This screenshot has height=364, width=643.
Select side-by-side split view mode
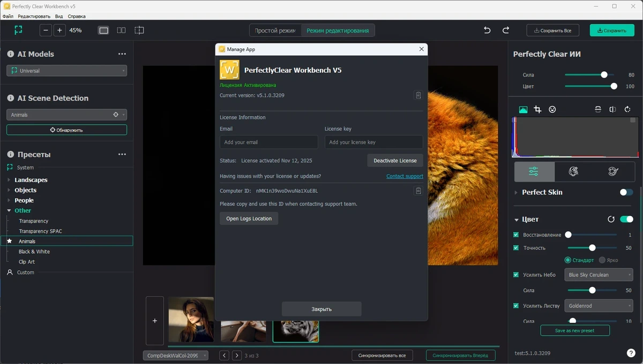pyautogui.click(x=121, y=31)
